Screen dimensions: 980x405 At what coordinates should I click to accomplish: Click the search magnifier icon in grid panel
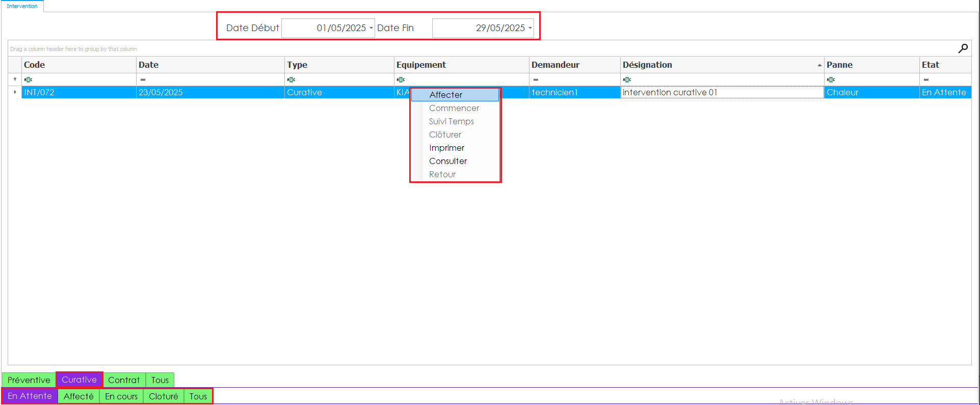click(x=963, y=48)
